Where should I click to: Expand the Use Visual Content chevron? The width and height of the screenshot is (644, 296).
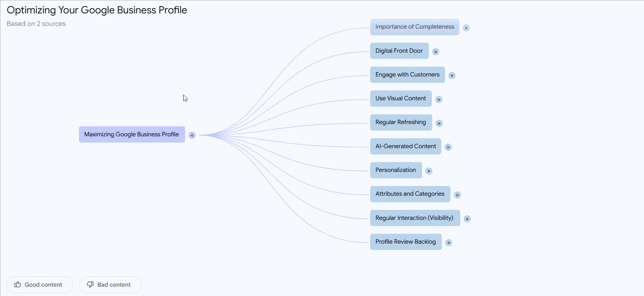pyautogui.click(x=439, y=100)
